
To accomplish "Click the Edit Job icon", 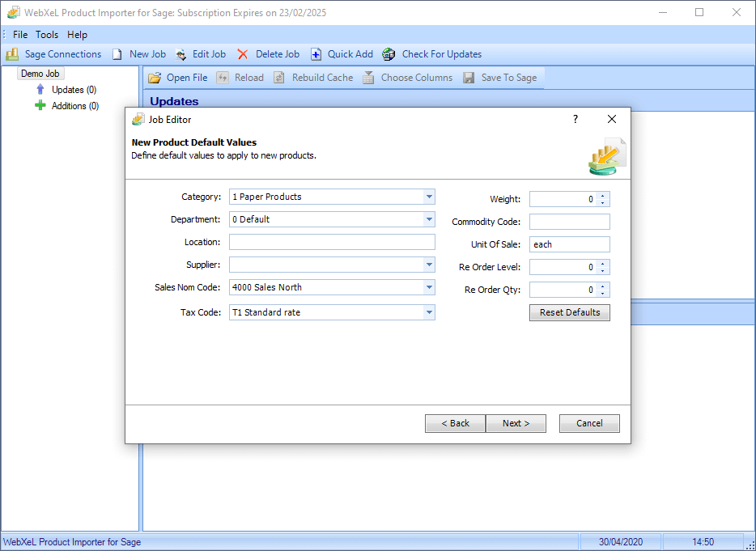I will point(181,54).
